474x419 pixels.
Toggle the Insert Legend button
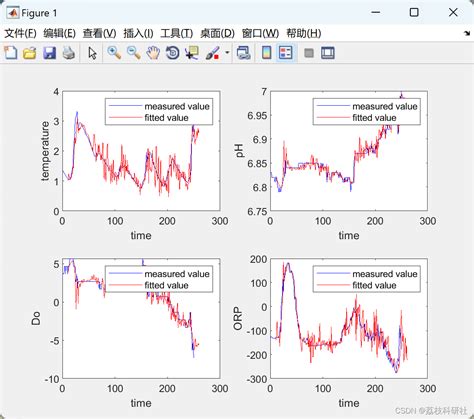pos(286,53)
